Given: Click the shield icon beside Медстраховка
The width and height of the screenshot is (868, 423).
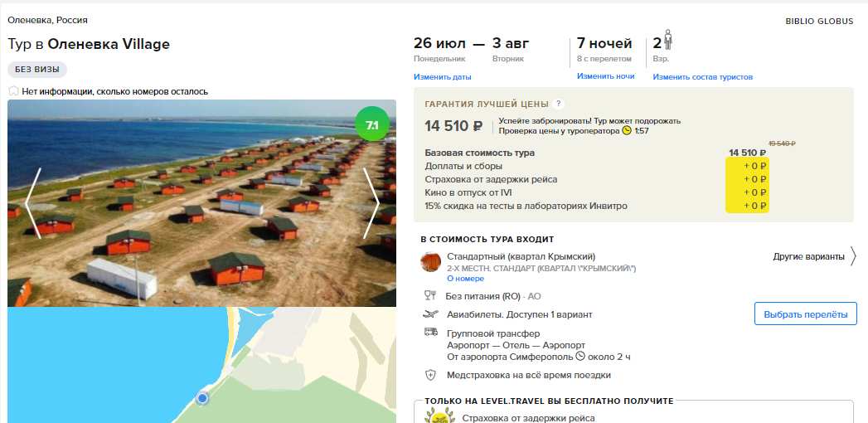Looking at the screenshot, I should click(x=430, y=375).
